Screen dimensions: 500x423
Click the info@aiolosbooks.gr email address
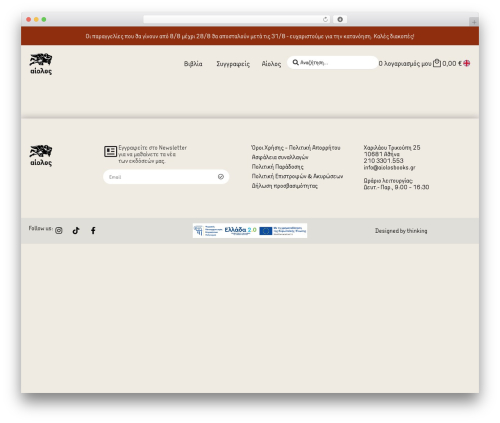(x=389, y=167)
